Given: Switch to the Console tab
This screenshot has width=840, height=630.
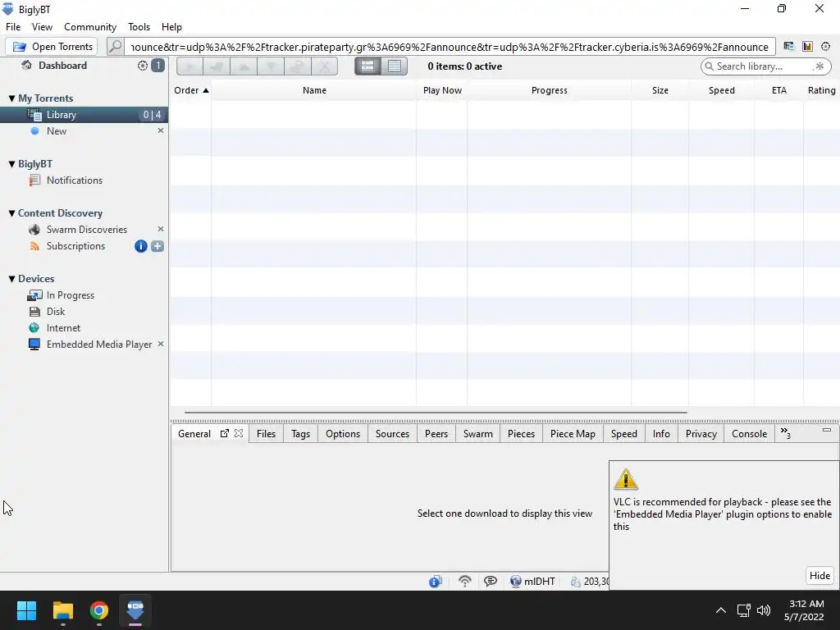Looking at the screenshot, I should point(749,434).
